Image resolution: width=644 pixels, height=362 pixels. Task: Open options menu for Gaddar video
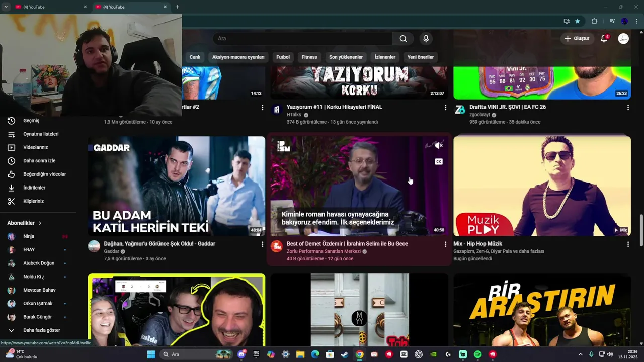click(x=262, y=244)
